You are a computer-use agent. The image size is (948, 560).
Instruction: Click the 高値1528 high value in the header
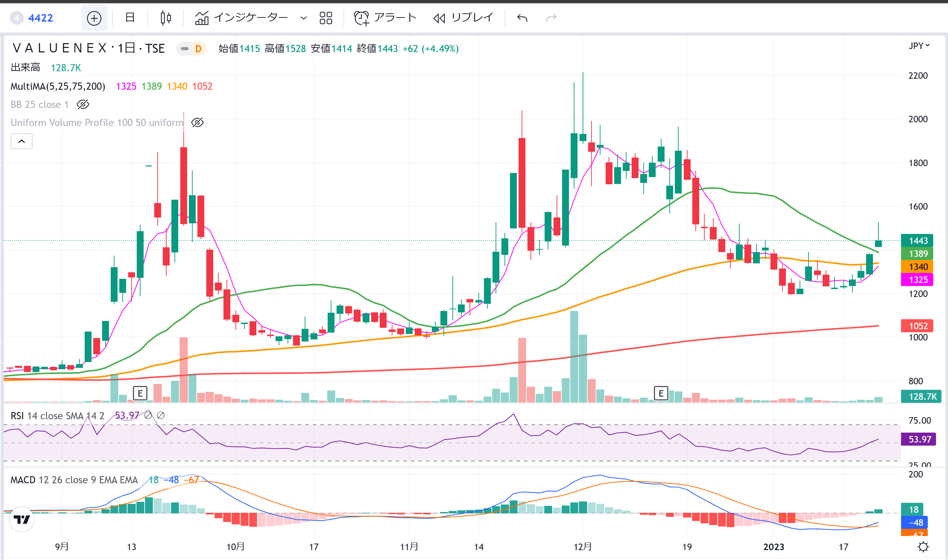pyautogui.click(x=285, y=49)
